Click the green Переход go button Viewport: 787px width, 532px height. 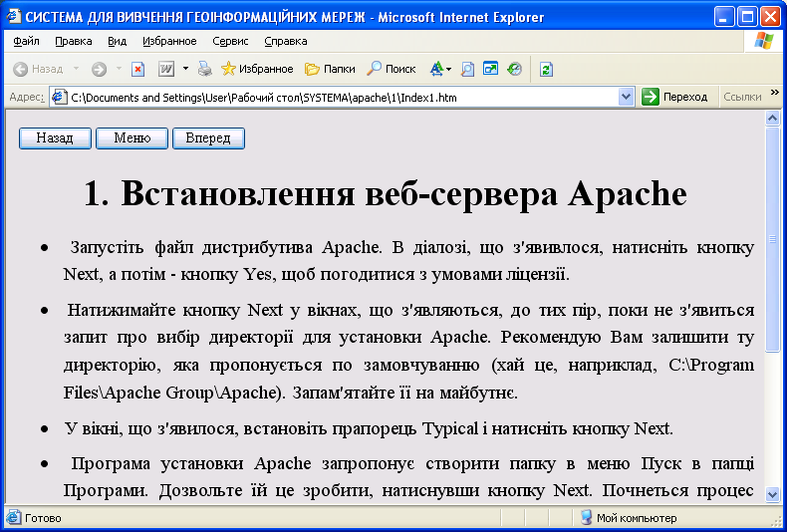675,97
